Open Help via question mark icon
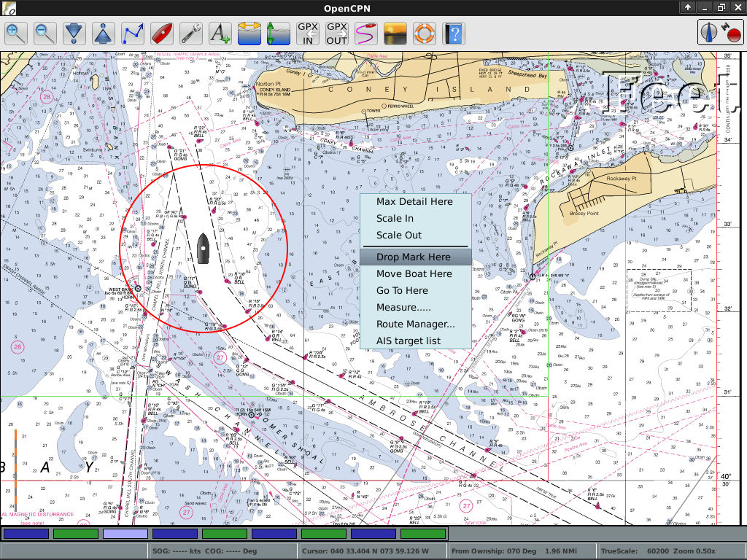This screenshot has height=560, width=747. click(454, 34)
